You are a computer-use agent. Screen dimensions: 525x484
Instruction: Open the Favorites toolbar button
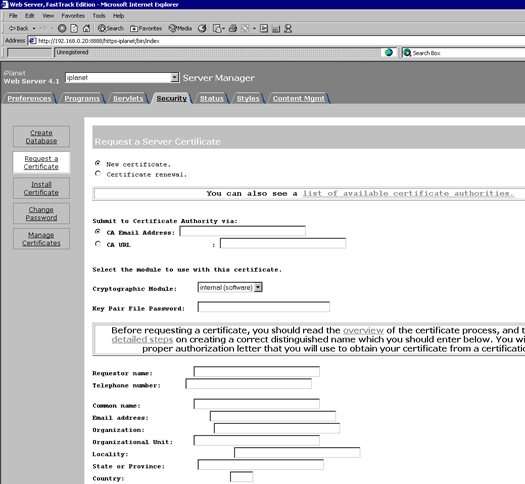tap(146, 28)
